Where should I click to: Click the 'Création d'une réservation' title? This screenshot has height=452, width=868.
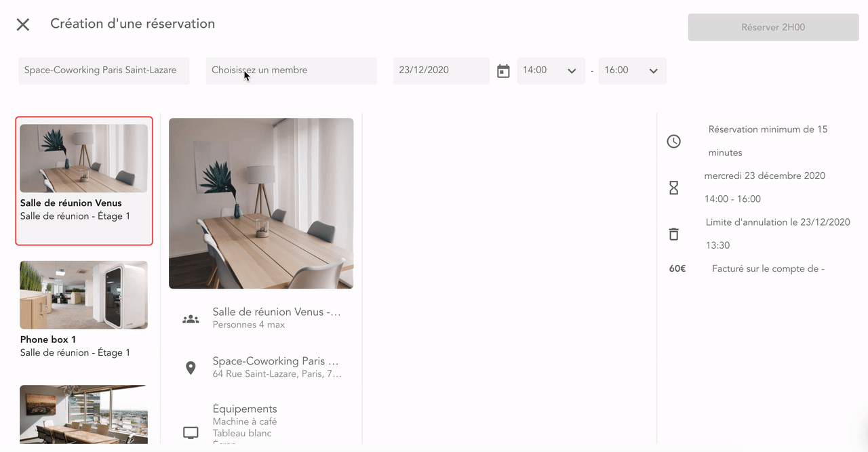tap(133, 24)
